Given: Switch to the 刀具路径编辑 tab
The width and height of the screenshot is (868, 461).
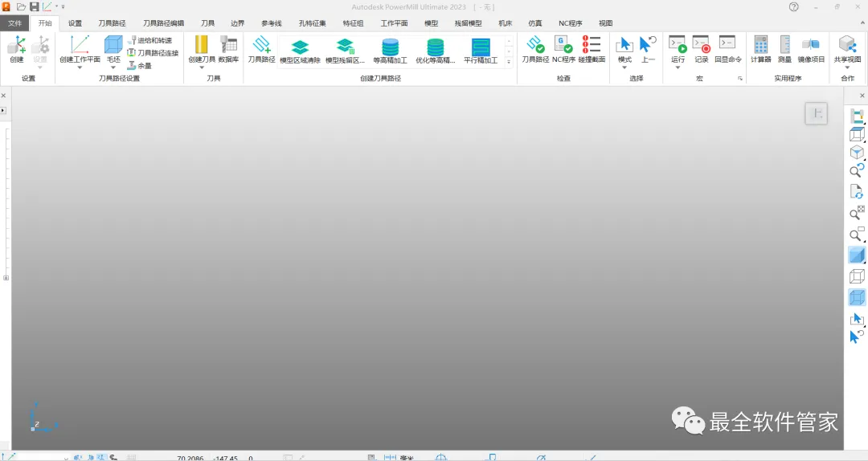Looking at the screenshot, I should [x=163, y=23].
